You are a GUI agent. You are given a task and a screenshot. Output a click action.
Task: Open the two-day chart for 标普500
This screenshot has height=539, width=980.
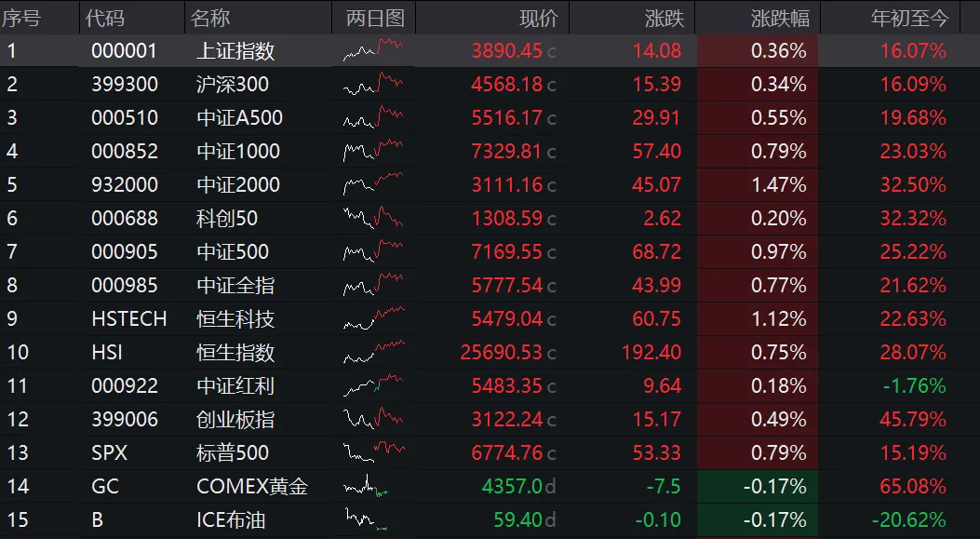pyautogui.click(x=373, y=452)
